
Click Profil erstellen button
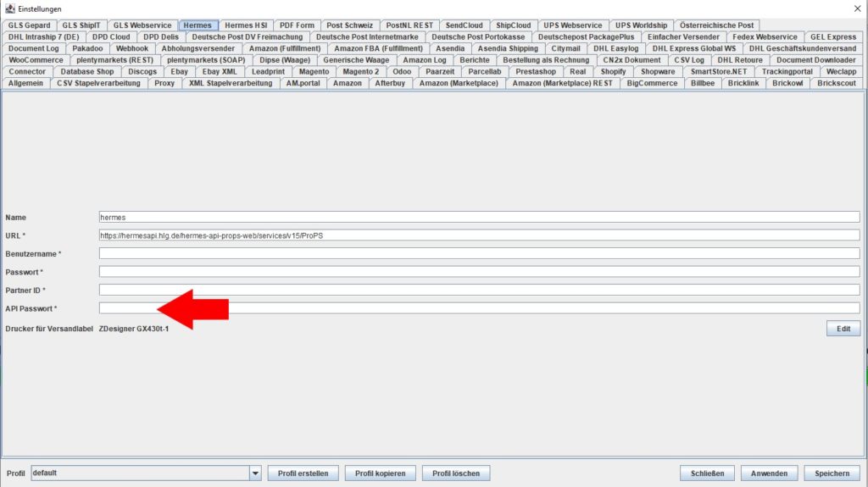click(x=303, y=473)
